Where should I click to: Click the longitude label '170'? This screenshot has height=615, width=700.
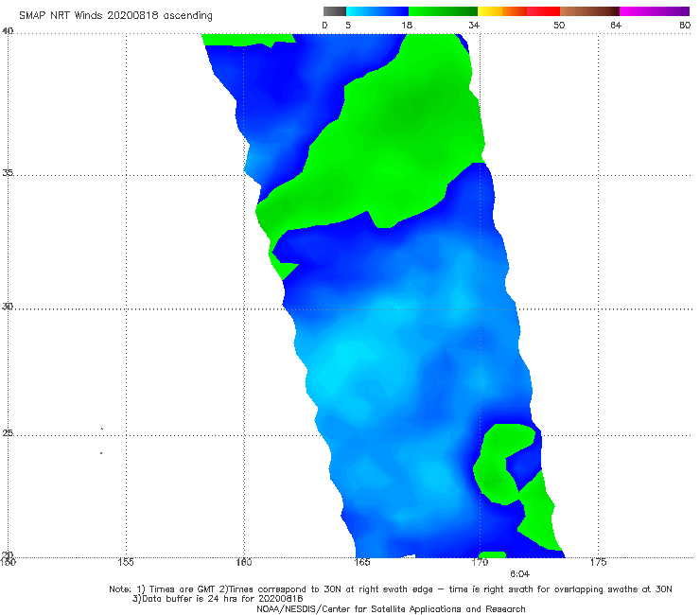click(x=480, y=562)
